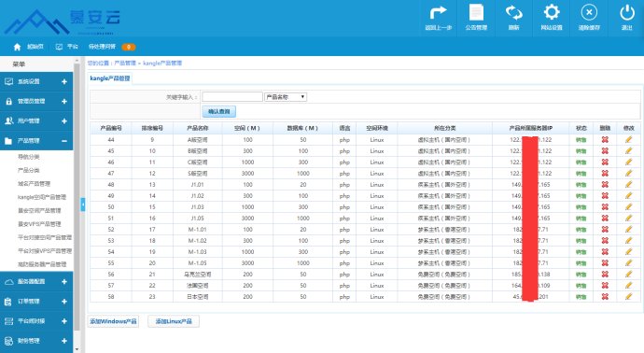Edit product number 47 with pencil icon
The image size is (644, 353).
[x=628, y=173]
